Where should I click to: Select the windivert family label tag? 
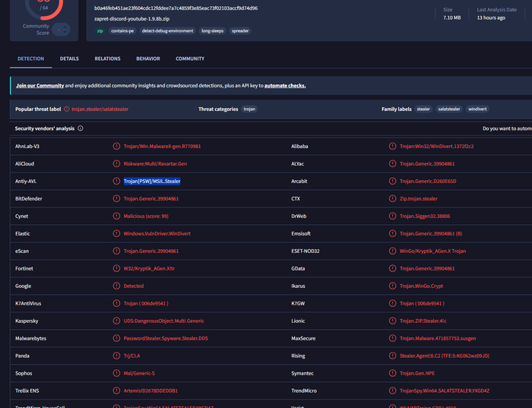pos(477,109)
